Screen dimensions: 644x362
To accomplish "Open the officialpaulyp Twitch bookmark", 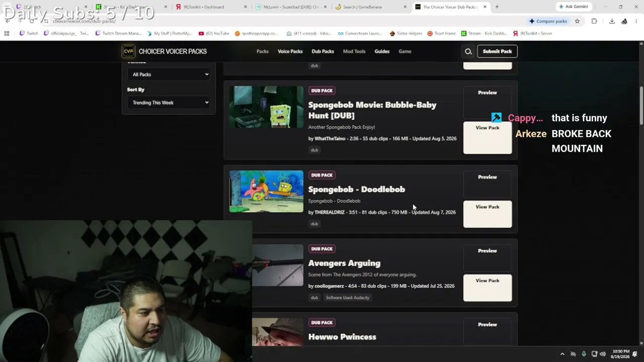I will [x=66, y=33].
